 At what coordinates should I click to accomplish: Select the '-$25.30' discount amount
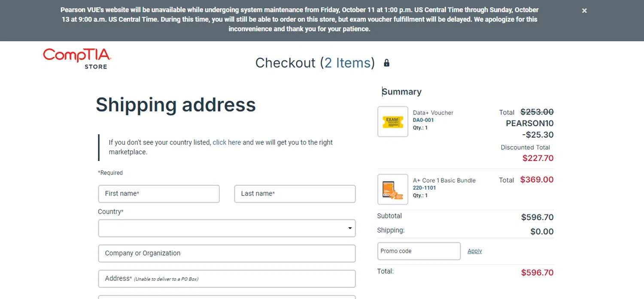pos(538,135)
